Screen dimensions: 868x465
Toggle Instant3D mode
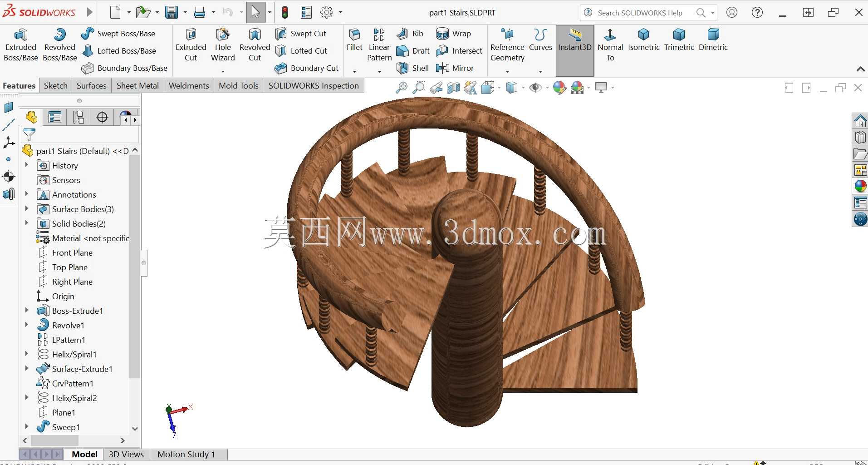574,50
